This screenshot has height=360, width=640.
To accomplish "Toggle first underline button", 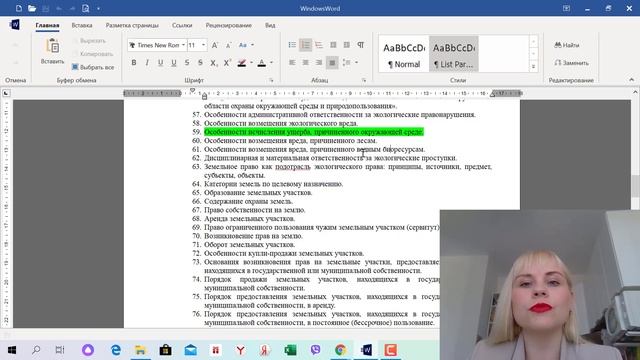I will click(160, 63).
